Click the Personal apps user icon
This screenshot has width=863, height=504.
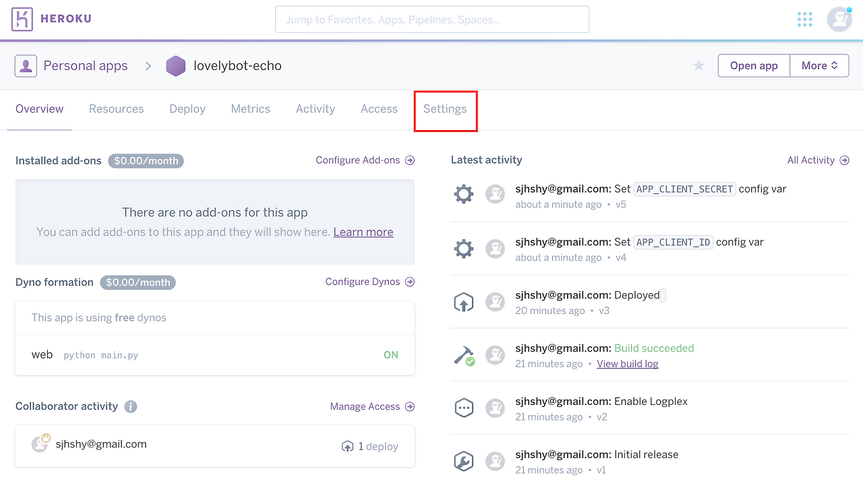pos(26,66)
